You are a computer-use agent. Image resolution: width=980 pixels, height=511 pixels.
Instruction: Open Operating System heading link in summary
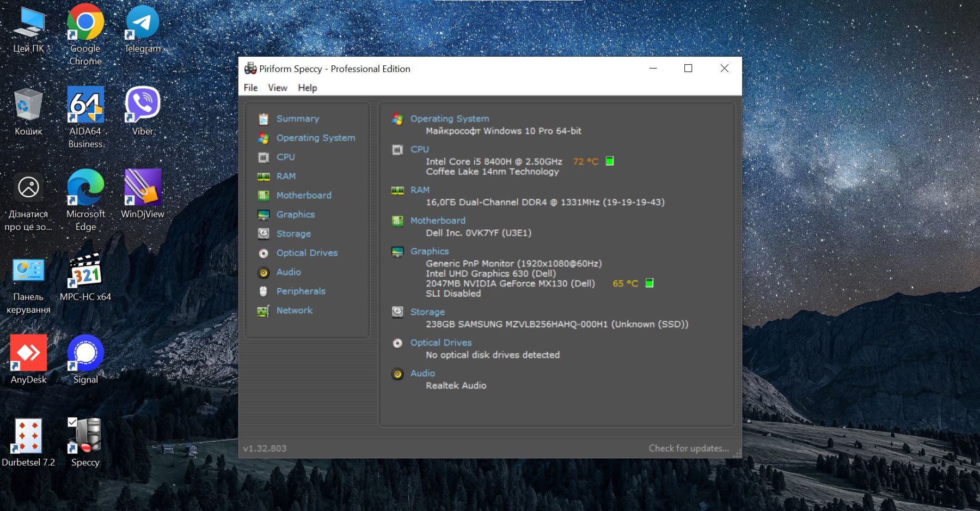(x=450, y=119)
